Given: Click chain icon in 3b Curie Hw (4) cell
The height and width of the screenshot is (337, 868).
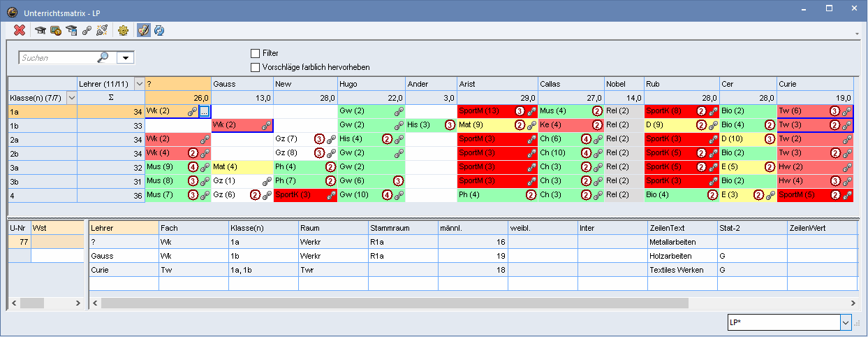Looking at the screenshot, I should tap(846, 181).
